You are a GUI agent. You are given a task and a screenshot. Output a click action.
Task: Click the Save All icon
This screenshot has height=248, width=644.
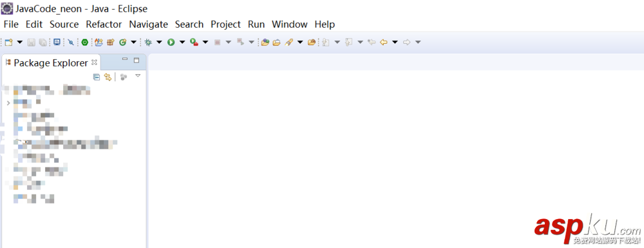(x=43, y=42)
